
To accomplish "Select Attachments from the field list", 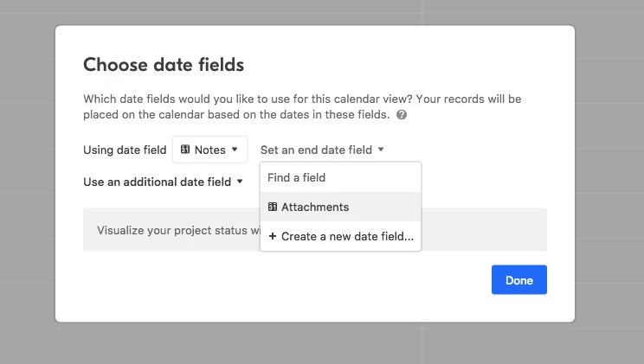I will (x=340, y=207).
